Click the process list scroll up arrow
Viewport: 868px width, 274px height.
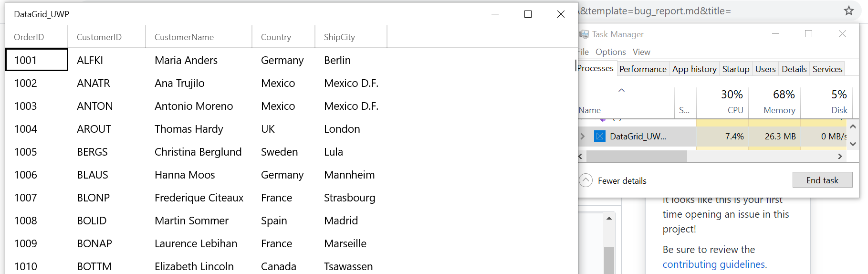(853, 126)
